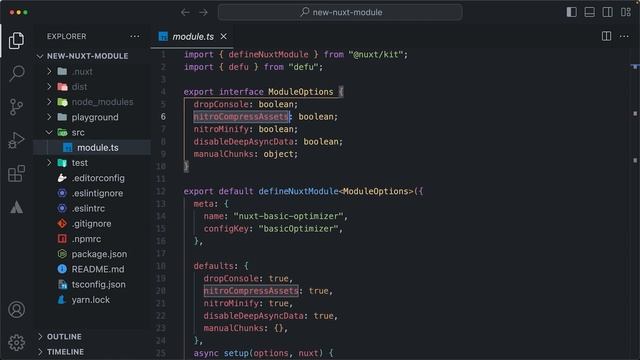Expand the dist folder
This screenshot has height=360, width=640.
pos(49,87)
